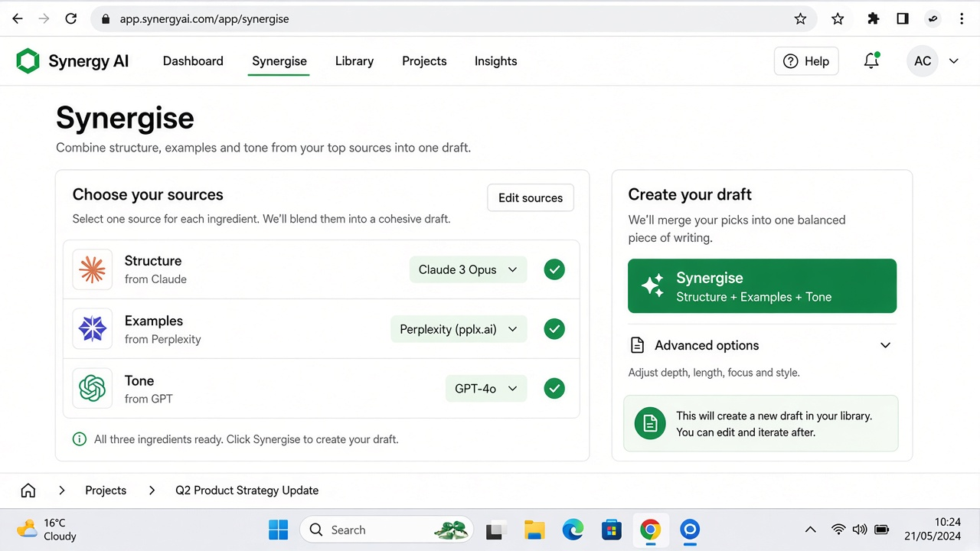Image resolution: width=980 pixels, height=551 pixels.
Task: Open Help
Action: pyautogui.click(x=806, y=61)
